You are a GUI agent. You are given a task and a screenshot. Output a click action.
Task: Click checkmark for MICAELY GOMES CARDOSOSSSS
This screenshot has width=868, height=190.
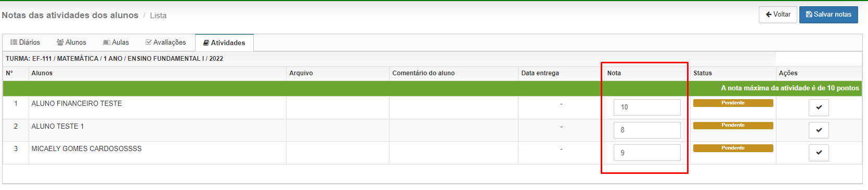pos(819,153)
